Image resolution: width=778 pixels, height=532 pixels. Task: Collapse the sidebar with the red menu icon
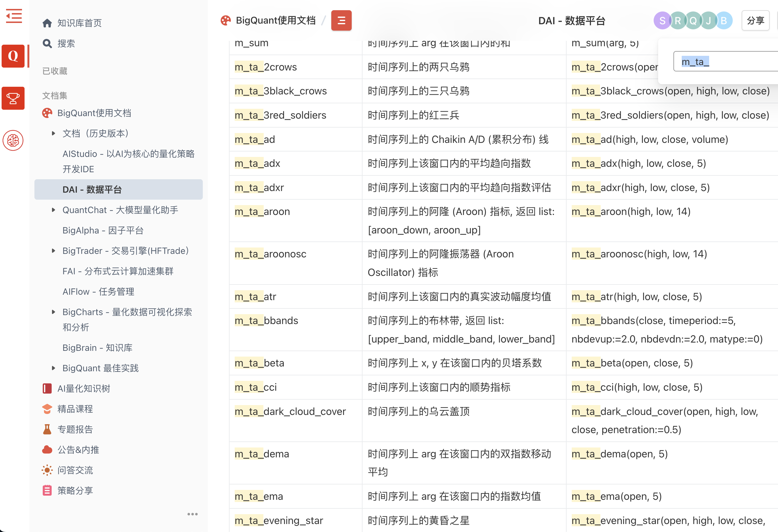14,16
